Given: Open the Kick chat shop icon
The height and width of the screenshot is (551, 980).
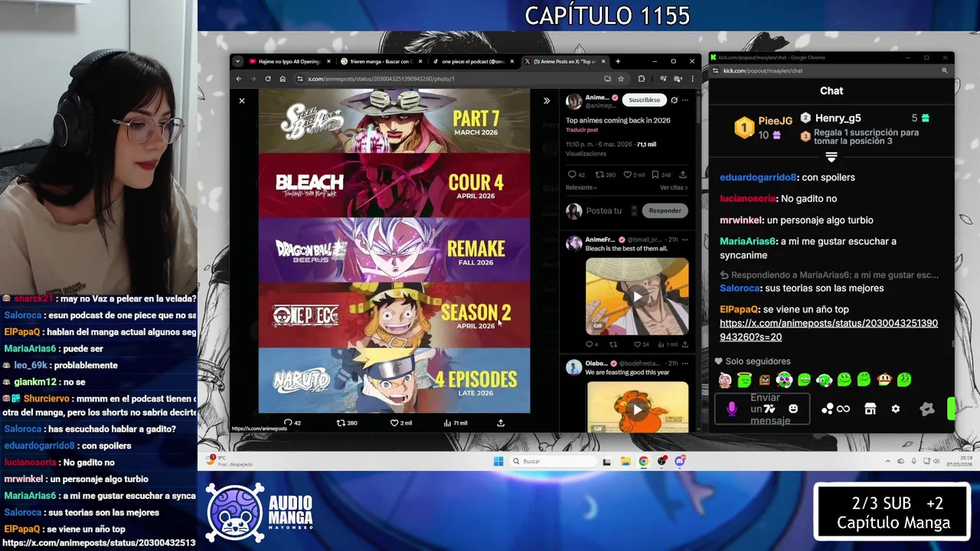Looking at the screenshot, I should pos(870,409).
